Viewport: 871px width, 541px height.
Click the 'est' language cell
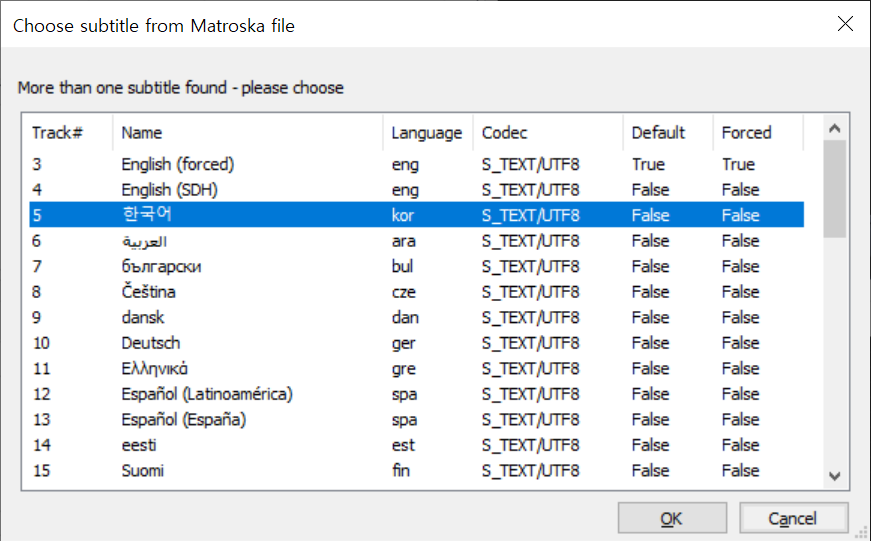pos(403,445)
